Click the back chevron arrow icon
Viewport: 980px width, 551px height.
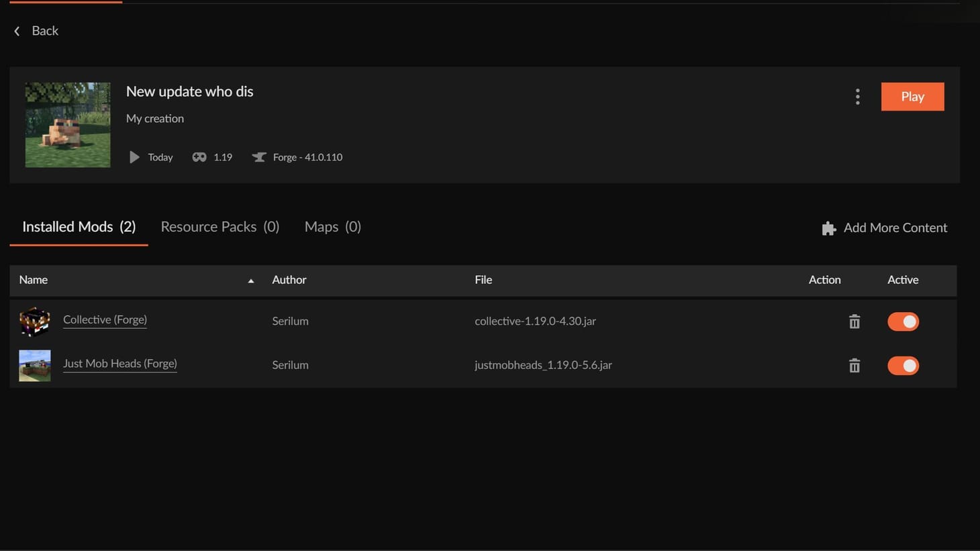pyautogui.click(x=17, y=31)
